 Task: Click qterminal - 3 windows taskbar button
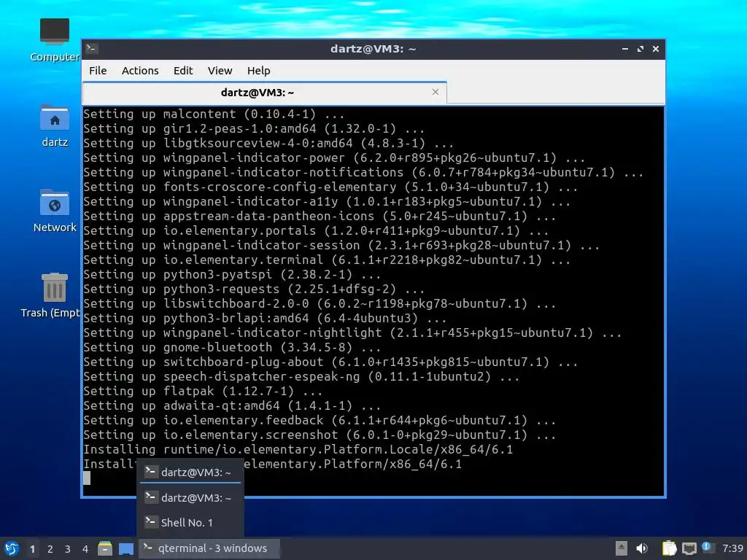(209, 548)
